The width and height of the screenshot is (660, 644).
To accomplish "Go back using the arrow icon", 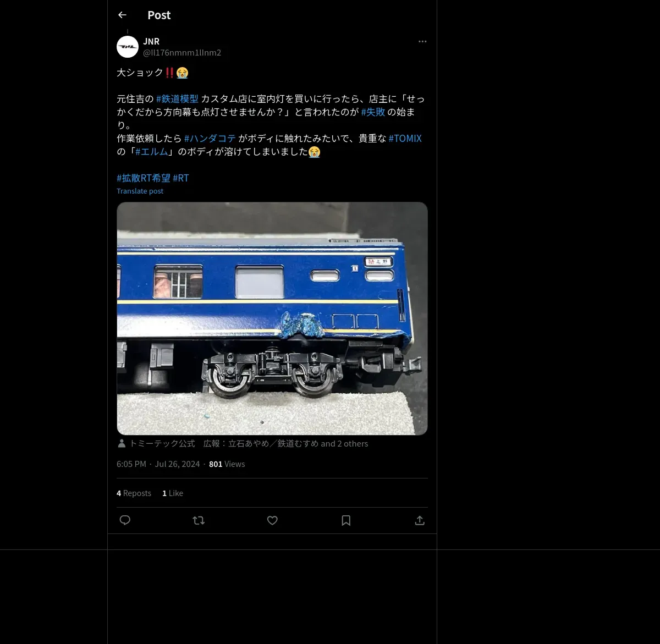I will click(x=122, y=15).
